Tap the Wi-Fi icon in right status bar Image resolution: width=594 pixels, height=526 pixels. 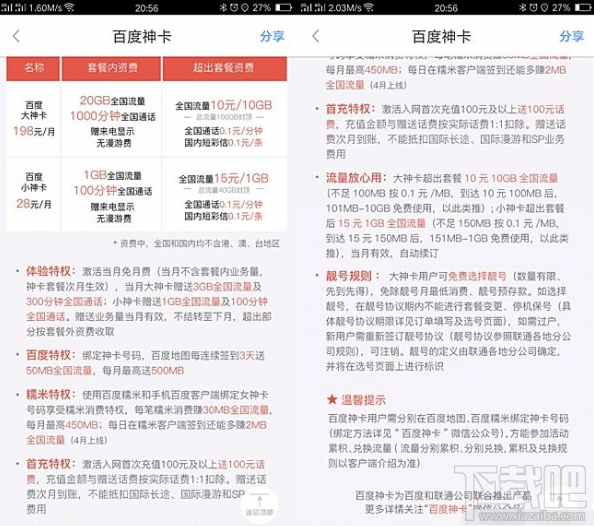click(x=368, y=7)
